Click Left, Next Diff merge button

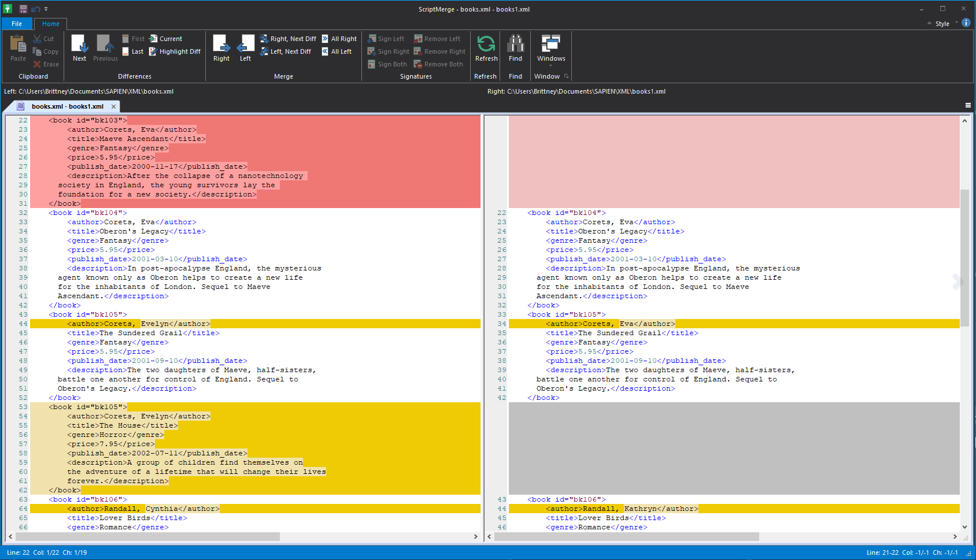click(286, 51)
